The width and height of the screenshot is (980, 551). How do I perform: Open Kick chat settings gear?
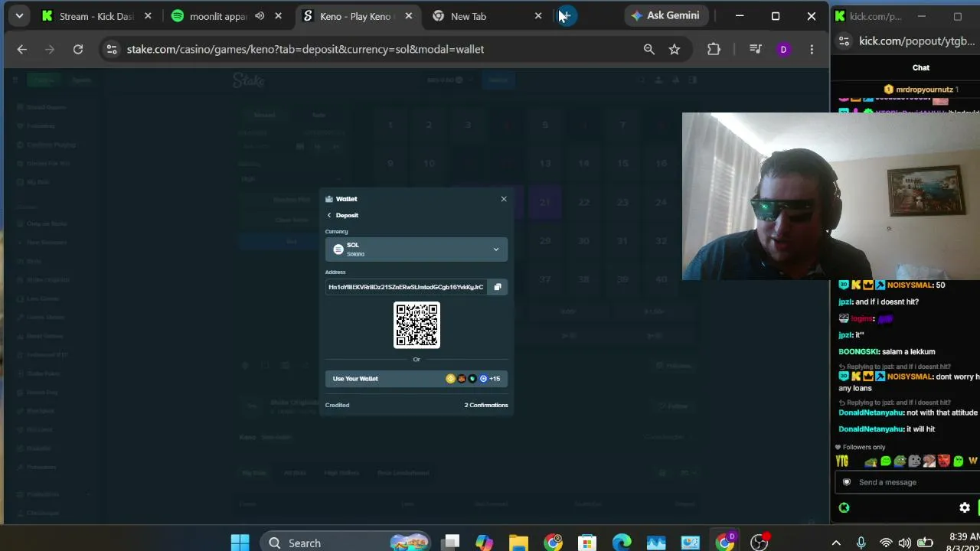[965, 507]
